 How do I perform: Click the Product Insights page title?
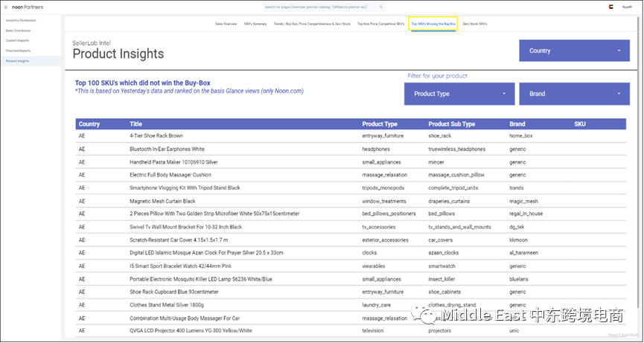118,54
